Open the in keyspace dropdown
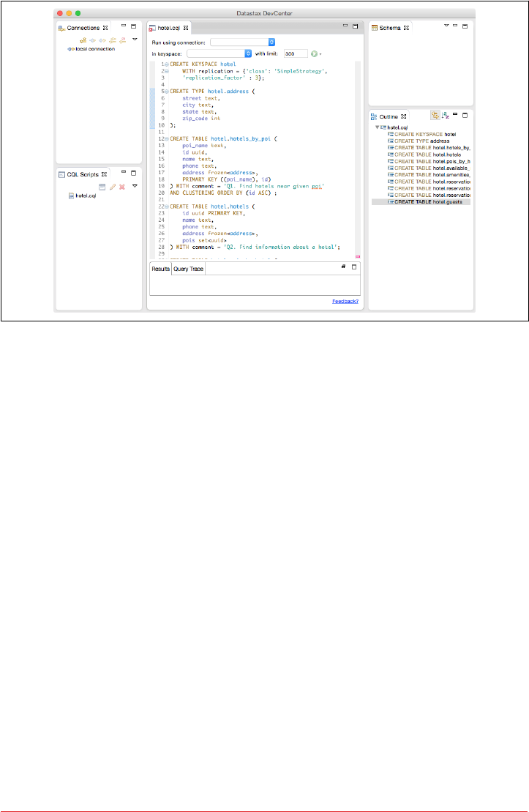Image resolution: width=529 pixels, height=812 pixels. [219, 53]
